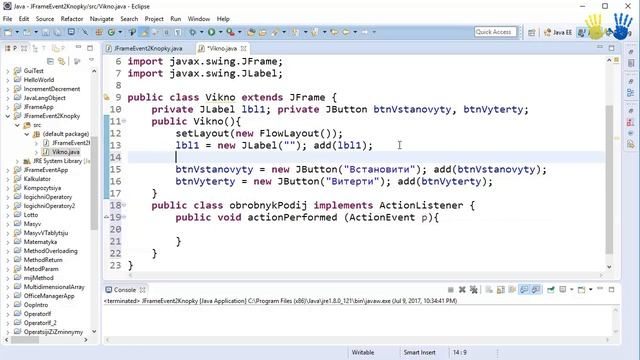Click the green Run button in toolbar
The image size is (640, 360).
click(x=211, y=32)
